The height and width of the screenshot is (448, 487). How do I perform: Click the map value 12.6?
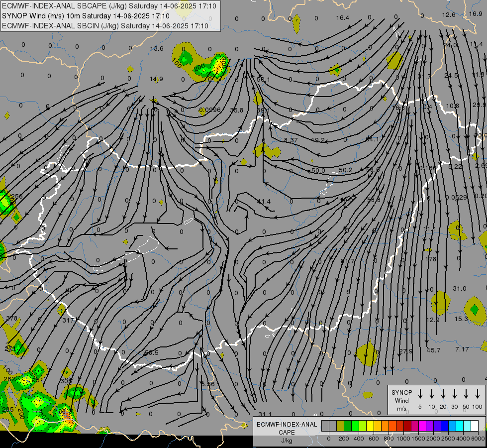pyautogui.click(x=449, y=15)
